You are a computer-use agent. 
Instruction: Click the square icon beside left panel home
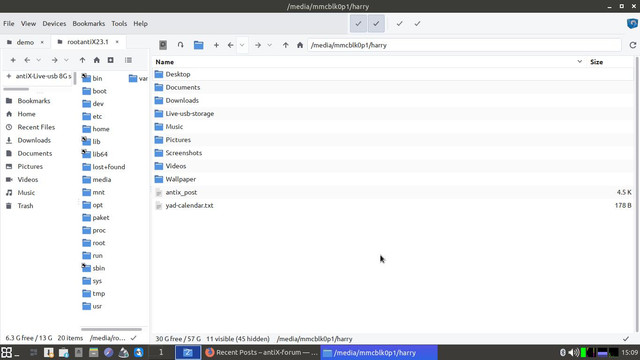click(111, 60)
